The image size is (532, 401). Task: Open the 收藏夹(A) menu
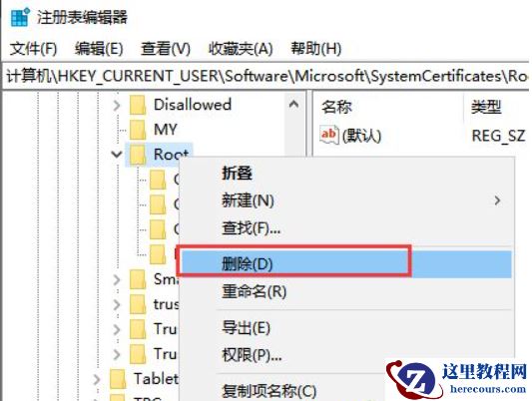[x=241, y=49]
